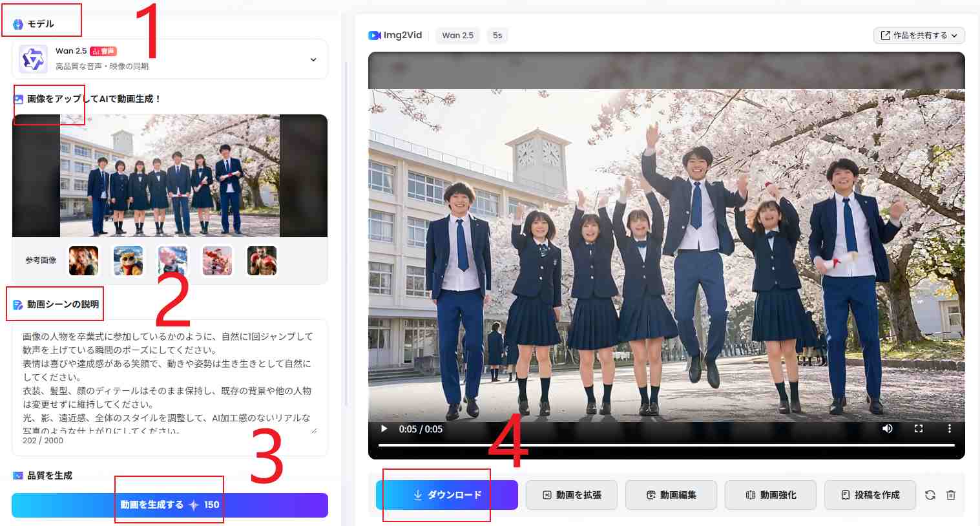The image size is (980, 526).
Task: Select the Wan 2.5 tag in the header
Action: click(x=457, y=36)
